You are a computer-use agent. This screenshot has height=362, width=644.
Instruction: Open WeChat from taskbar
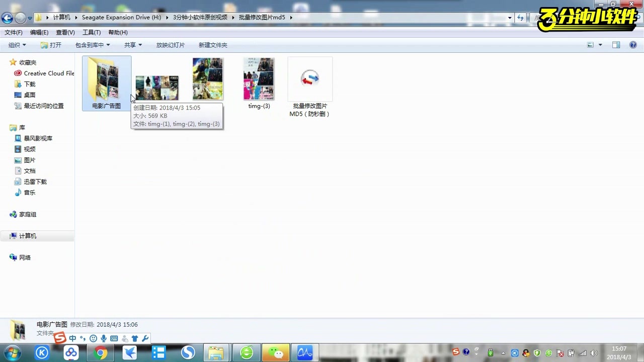point(276,353)
